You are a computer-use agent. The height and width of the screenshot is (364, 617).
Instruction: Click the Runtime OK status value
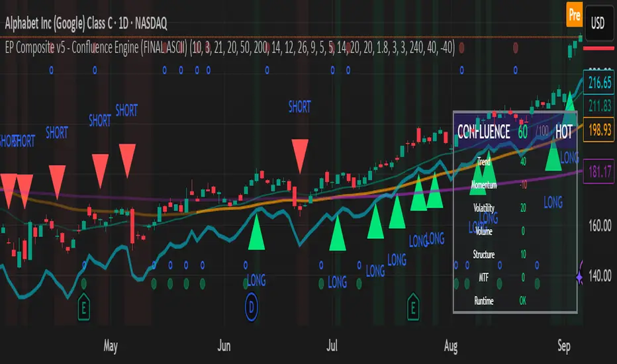522,300
